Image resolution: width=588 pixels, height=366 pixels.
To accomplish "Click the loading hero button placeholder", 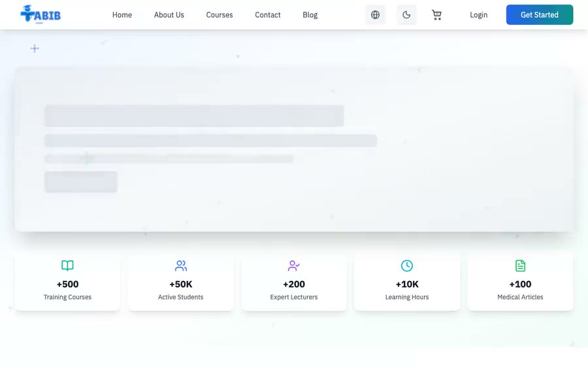I will point(81,182).
